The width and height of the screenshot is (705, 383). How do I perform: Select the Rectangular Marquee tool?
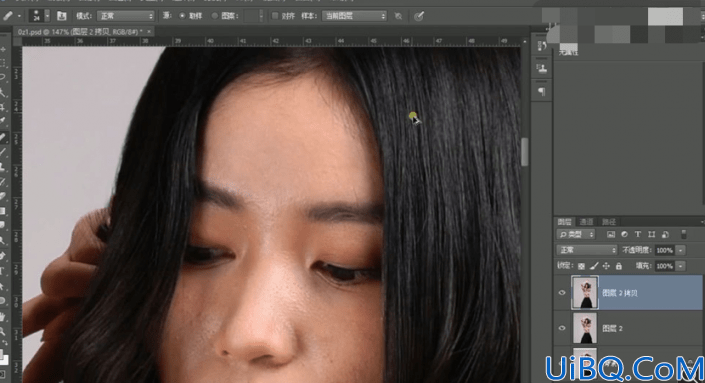point(3,63)
